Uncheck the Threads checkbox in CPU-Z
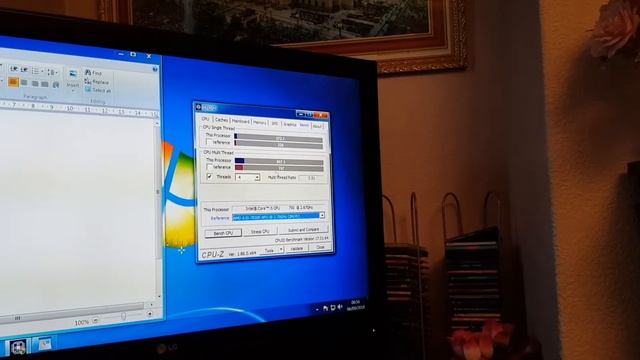 210,176
